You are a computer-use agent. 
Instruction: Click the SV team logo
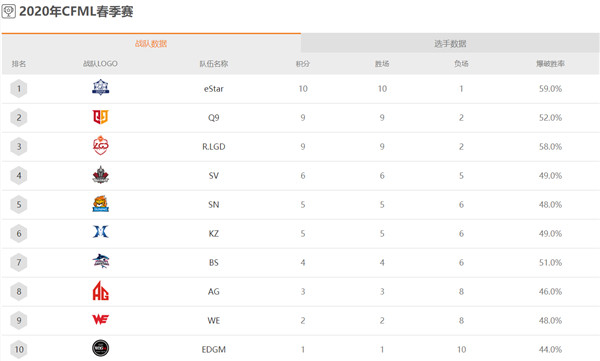click(101, 175)
